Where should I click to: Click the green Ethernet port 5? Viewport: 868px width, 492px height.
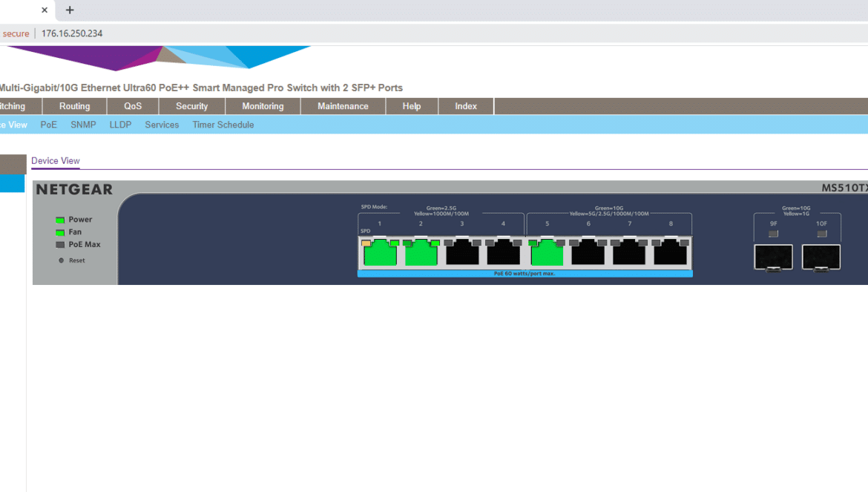547,254
